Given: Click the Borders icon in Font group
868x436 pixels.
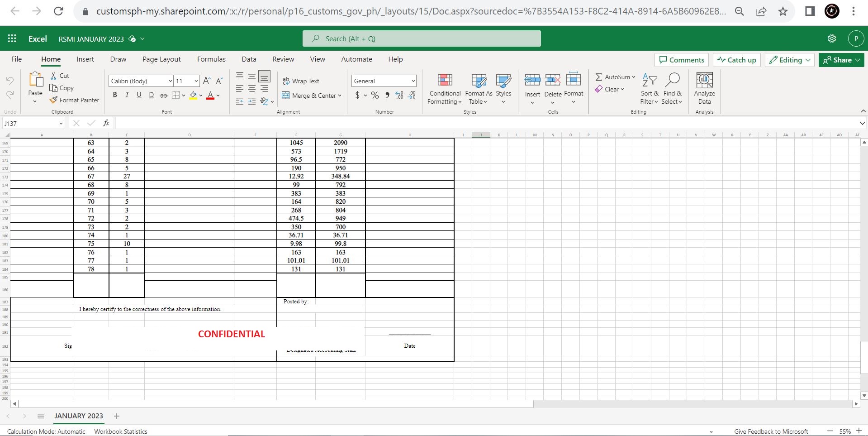Looking at the screenshot, I should tap(175, 95).
